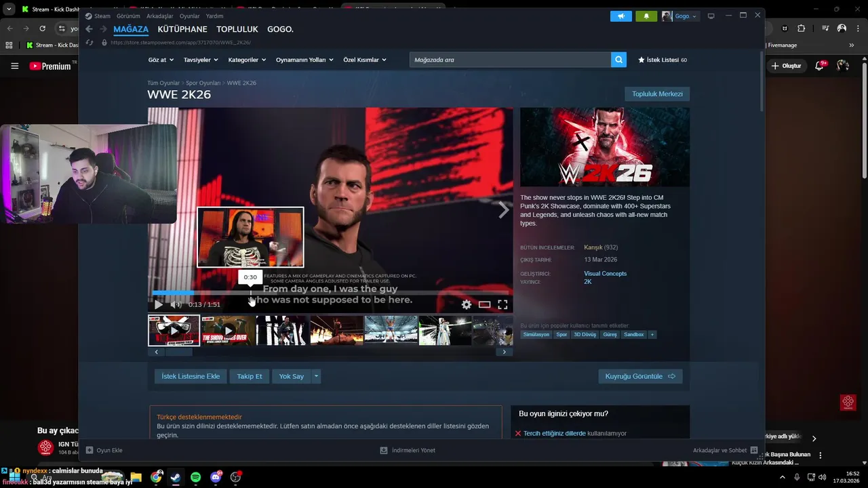Viewport: 868px width, 488px height.
Task: Select the Simülasyon tag
Action: pos(536,334)
